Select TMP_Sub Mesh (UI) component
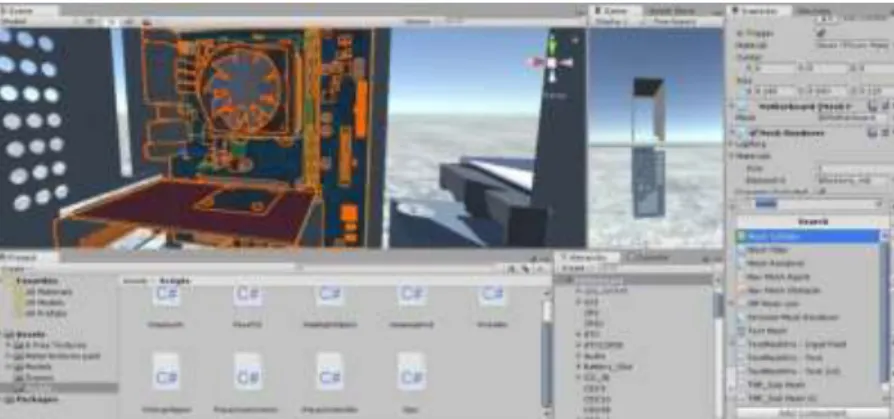894x419 pixels. tap(807, 398)
